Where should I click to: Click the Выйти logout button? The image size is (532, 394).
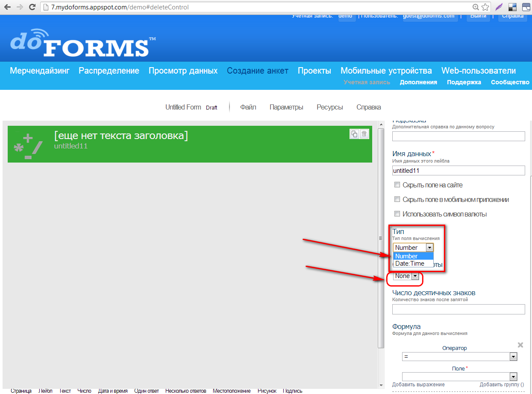point(478,16)
